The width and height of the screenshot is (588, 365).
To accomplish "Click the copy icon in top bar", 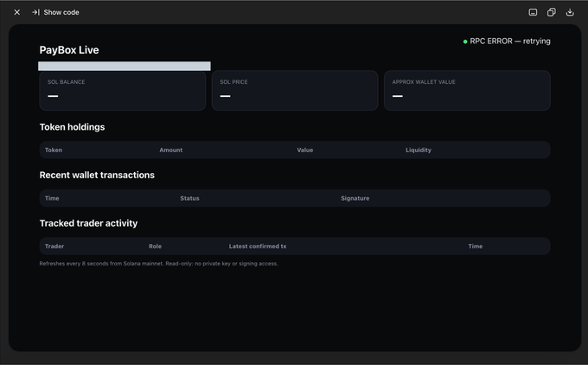I will [x=552, y=12].
